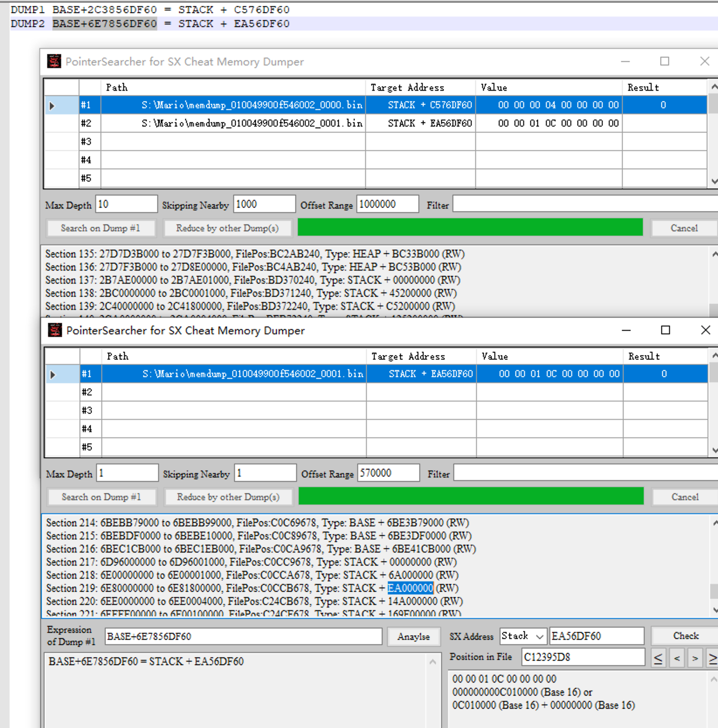The height and width of the screenshot is (728, 718).
Task: Step back with the < button
Action: 677,658
